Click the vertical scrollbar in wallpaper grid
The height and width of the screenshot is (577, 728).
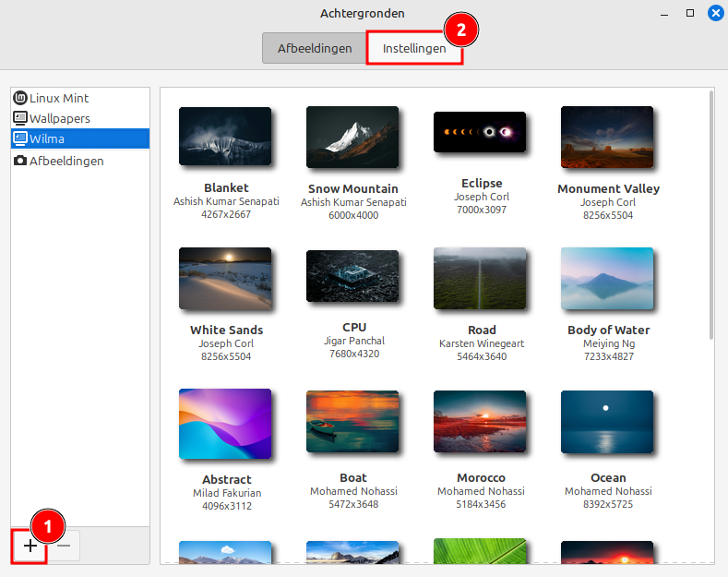pyautogui.click(x=710, y=212)
